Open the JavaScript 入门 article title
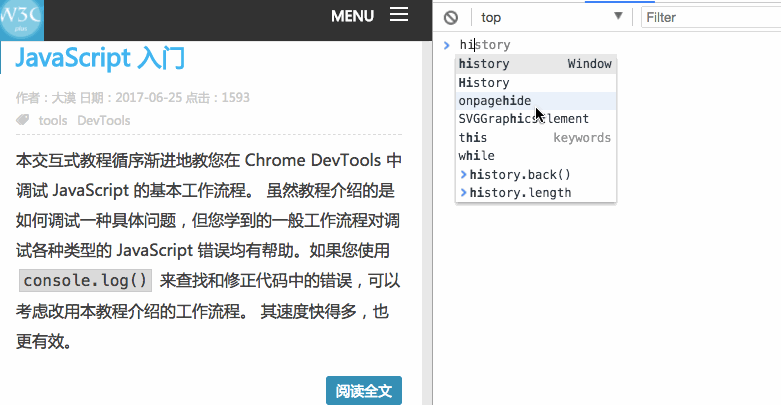Image resolution: width=781 pixels, height=405 pixels. tap(100, 58)
